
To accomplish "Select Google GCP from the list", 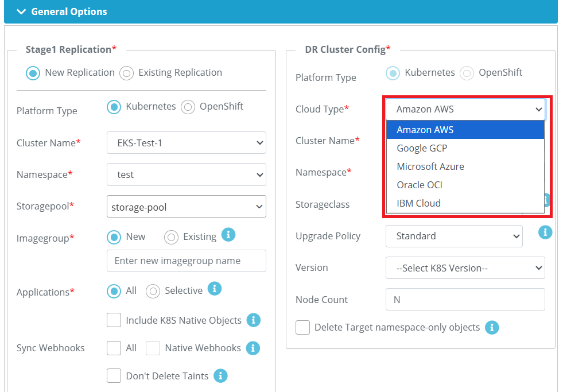I will (x=465, y=148).
